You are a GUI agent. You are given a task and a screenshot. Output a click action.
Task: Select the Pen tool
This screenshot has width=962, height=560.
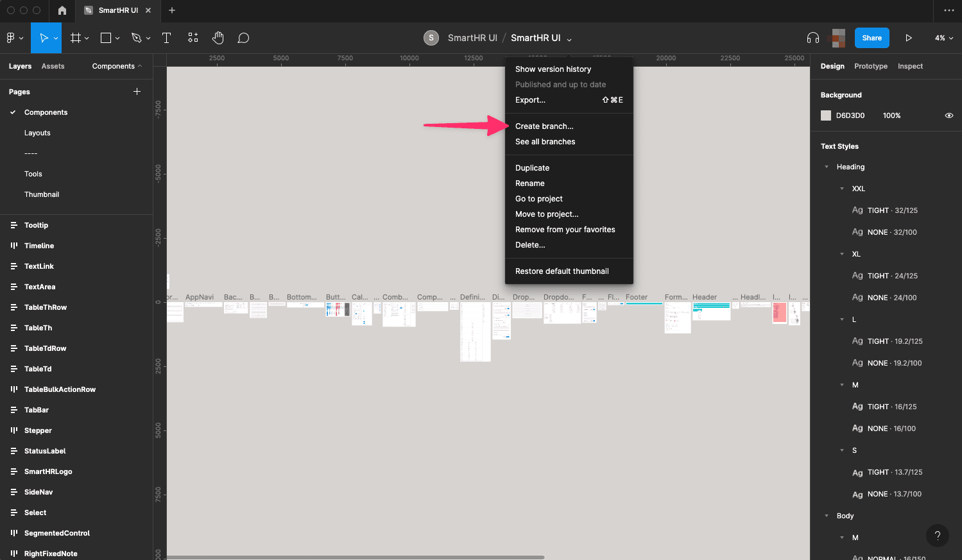[x=137, y=38]
